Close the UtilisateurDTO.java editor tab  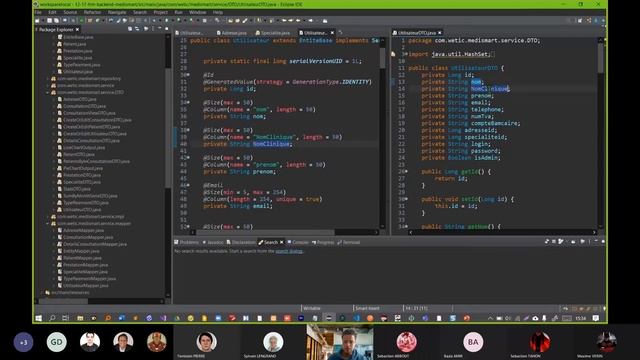coord(440,33)
